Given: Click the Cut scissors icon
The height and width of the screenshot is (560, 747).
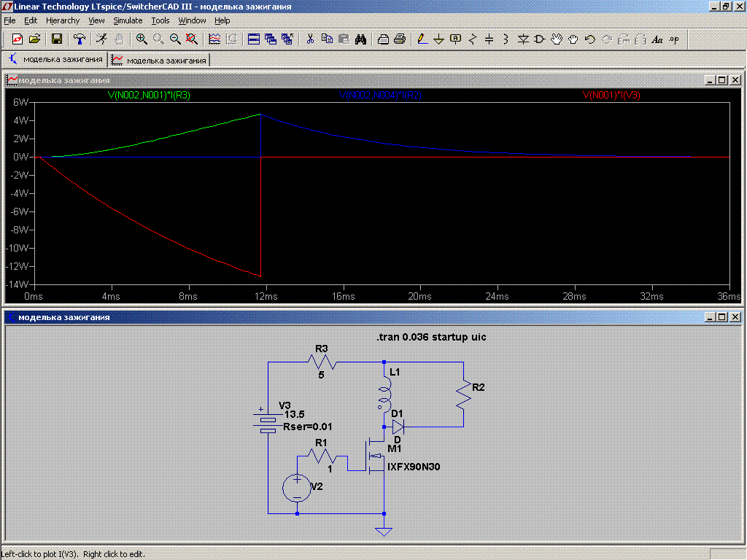Looking at the screenshot, I should [x=310, y=39].
